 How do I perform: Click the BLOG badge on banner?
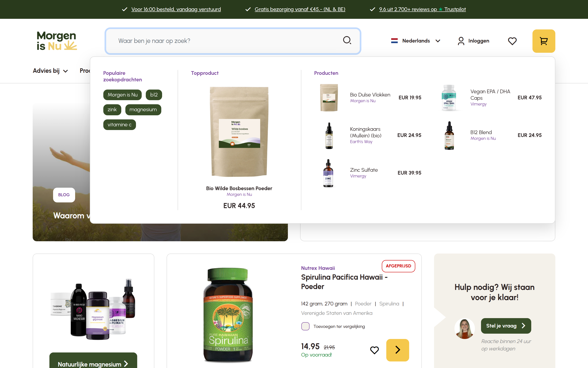tap(64, 195)
